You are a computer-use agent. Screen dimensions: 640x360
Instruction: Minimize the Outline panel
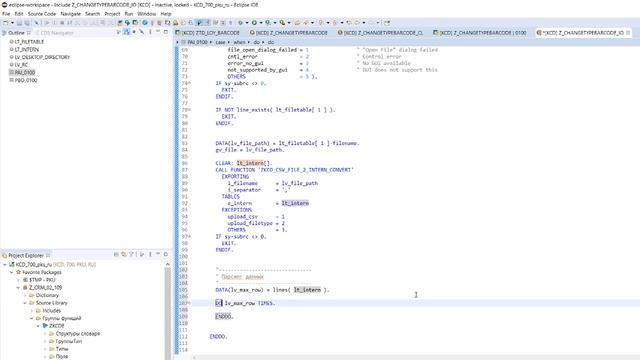(x=158, y=31)
